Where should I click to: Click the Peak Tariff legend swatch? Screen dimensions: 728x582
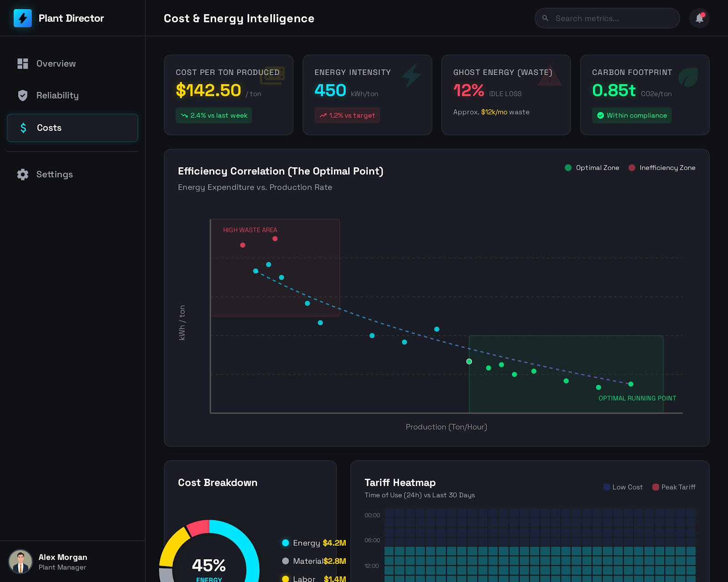point(656,487)
